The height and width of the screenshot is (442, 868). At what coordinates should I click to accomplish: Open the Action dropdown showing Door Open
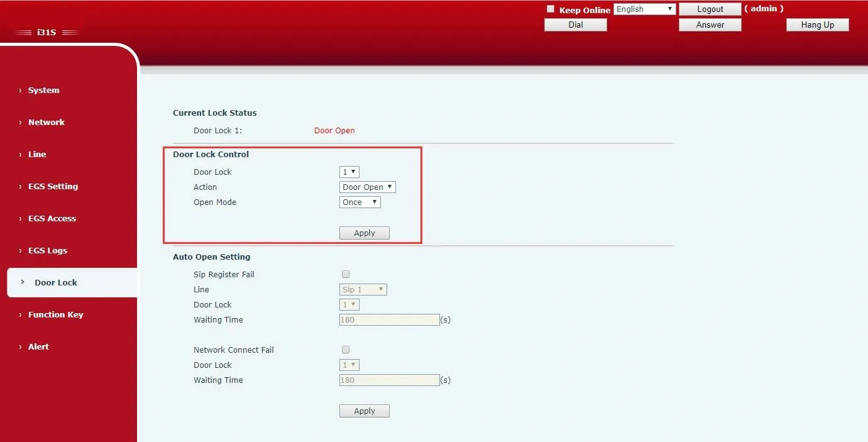367,187
